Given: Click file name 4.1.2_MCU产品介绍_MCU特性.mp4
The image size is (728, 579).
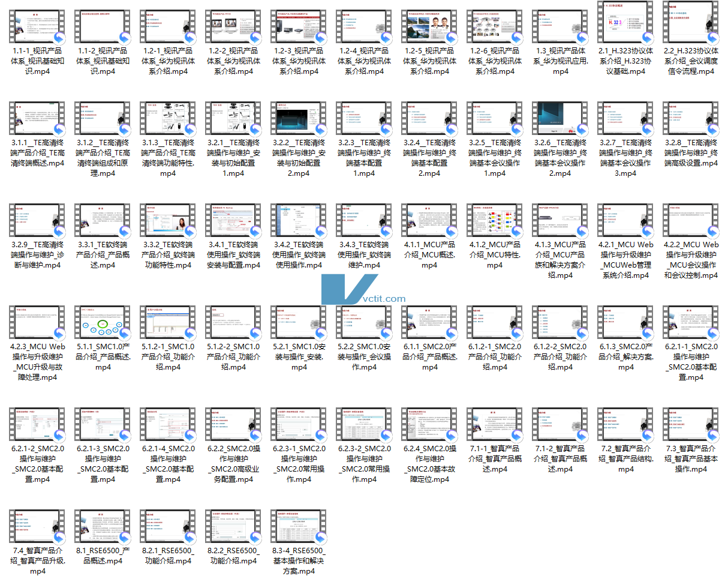Looking at the screenshot, I should 495,255.
